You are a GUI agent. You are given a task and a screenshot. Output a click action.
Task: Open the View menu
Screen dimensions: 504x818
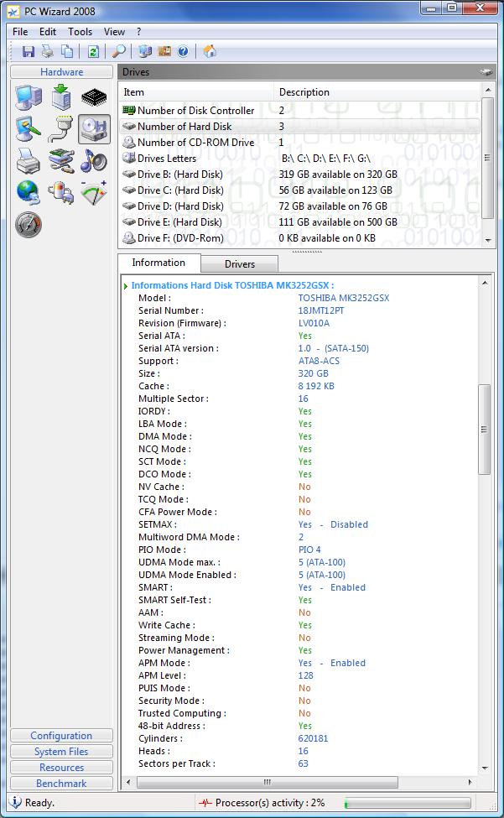coord(114,32)
